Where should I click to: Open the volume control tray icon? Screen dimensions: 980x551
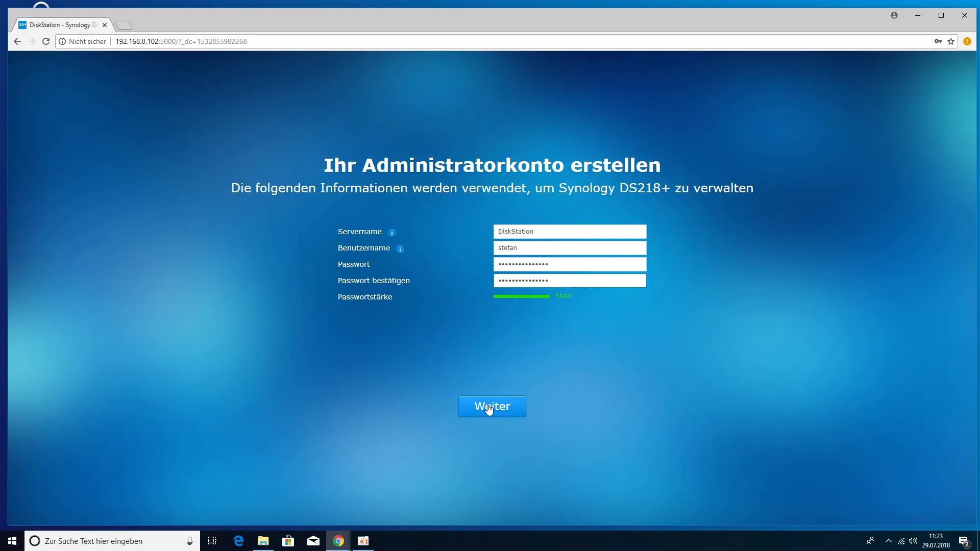pyautogui.click(x=913, y=541)
